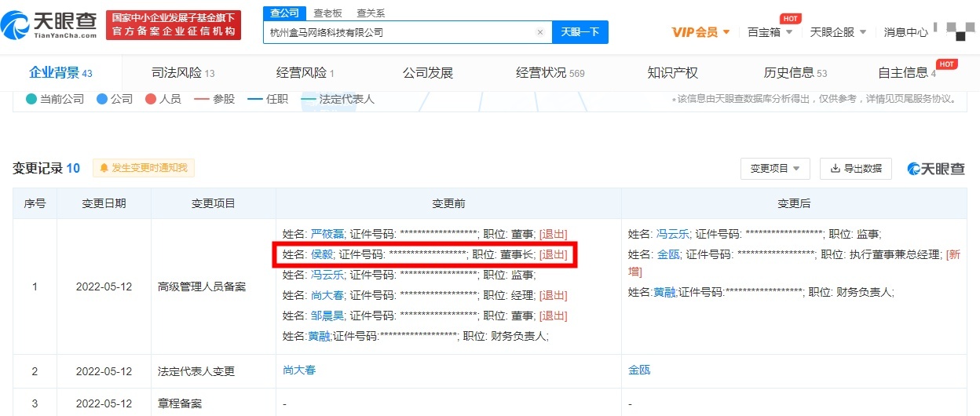Viewport: 980px width, 416px height.
Task: Open 金瓯 link in 法定代表人变更 row
Action: click(639, 370)
